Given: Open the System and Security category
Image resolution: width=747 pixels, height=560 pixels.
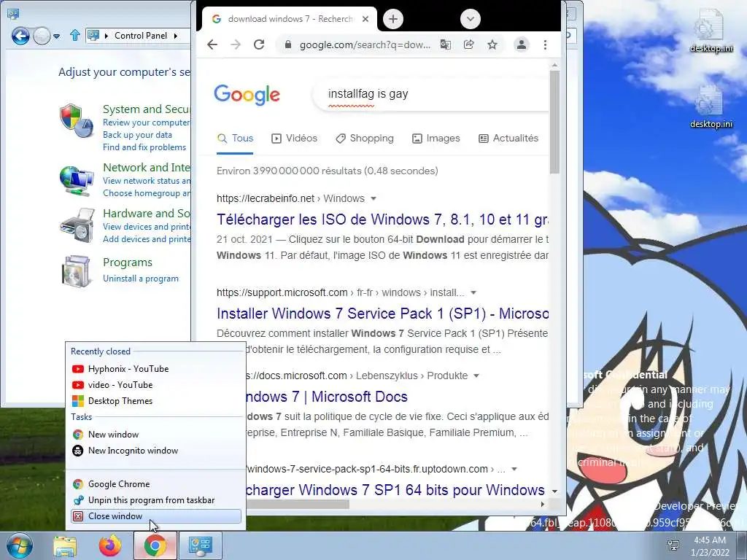Looking at the screenshot, I should point(147,109).
